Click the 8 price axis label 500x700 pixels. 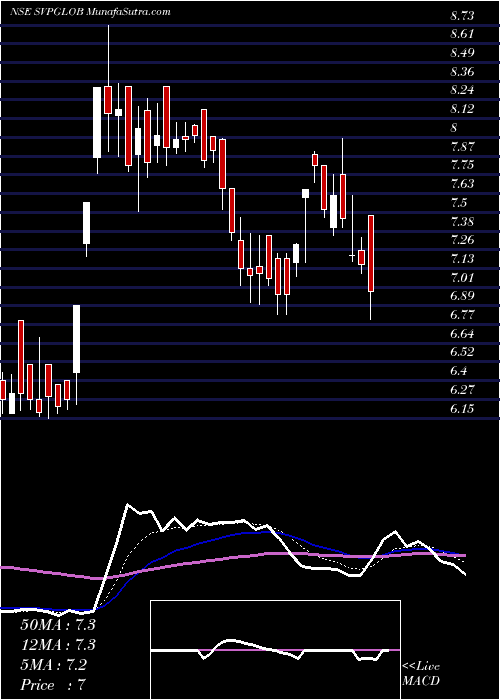coord(454,128)
